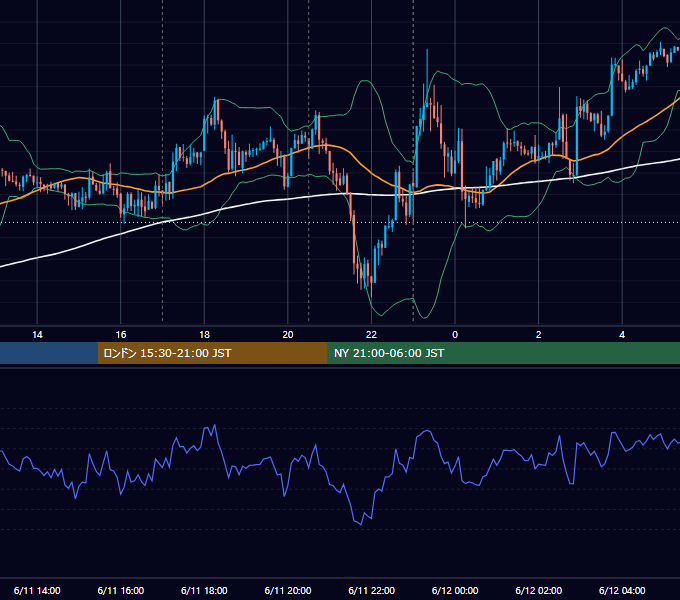The width and height of the screenshot is (680, 600).
Task: Click the 6/12 04:00 date label
Action: pyautogui.click(x=622, y=590)
